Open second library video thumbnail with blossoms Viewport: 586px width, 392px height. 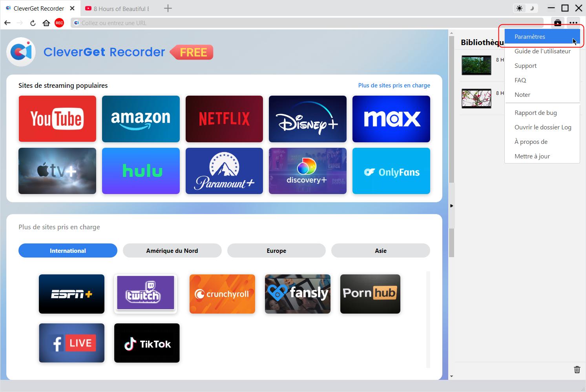(x=476, y=98)
